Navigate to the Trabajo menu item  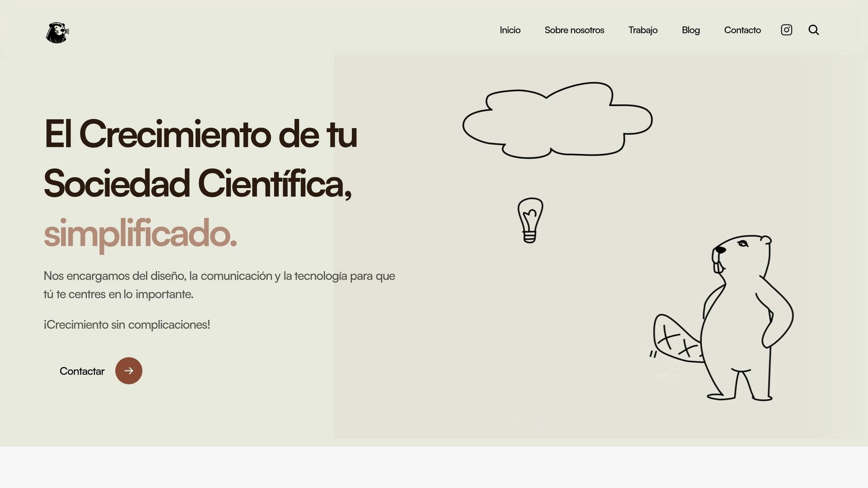(x=643, y=30)
